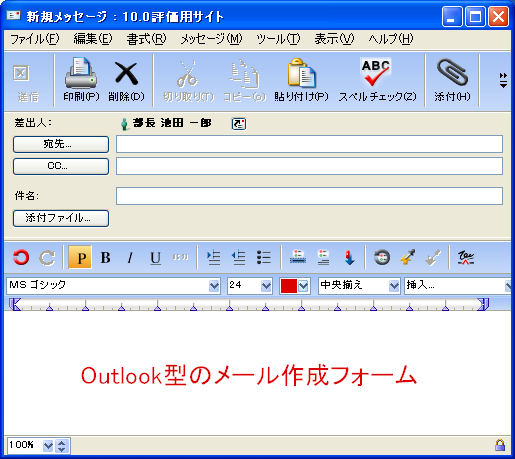Click the 削除(D) delete X icon
The image size is (515, 459).
(126, 73)
